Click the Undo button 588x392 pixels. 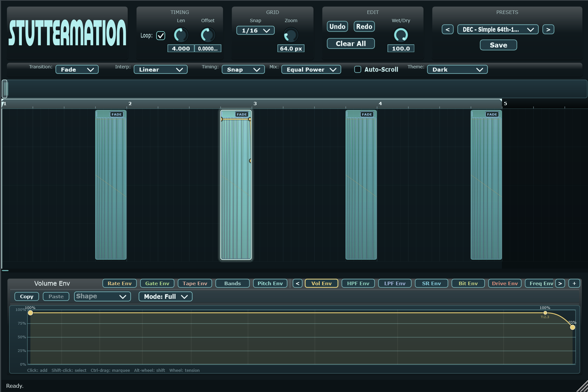coord(337,26)
